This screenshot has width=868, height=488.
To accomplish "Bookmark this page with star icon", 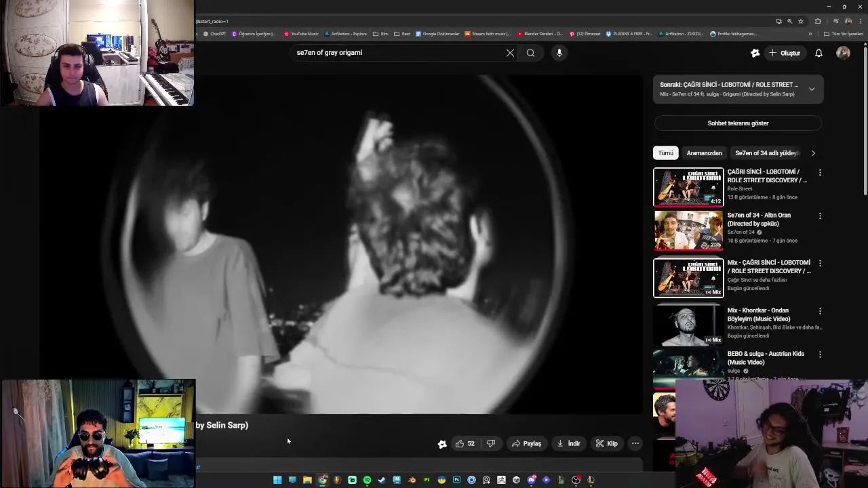I will 800,21.
